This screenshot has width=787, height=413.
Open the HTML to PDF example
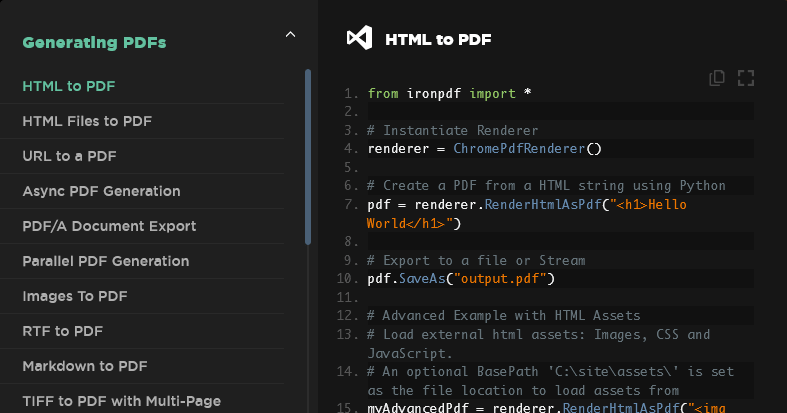click(69, 86)
